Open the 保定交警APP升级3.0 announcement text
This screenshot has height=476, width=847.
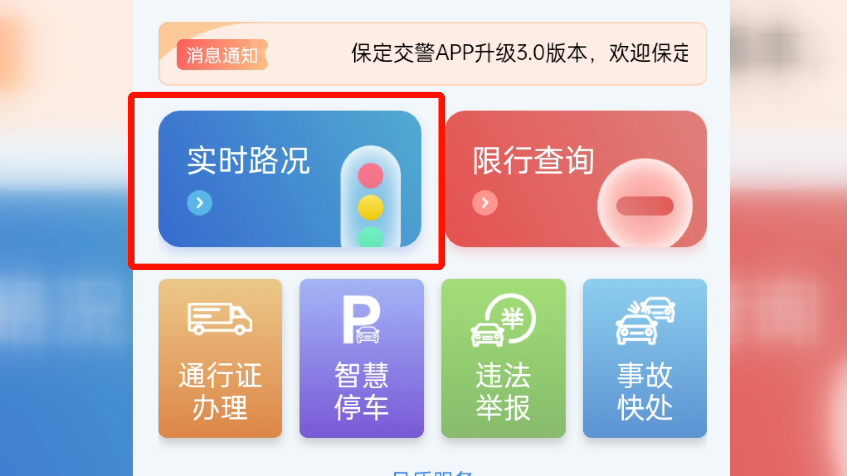coord(520,53)
